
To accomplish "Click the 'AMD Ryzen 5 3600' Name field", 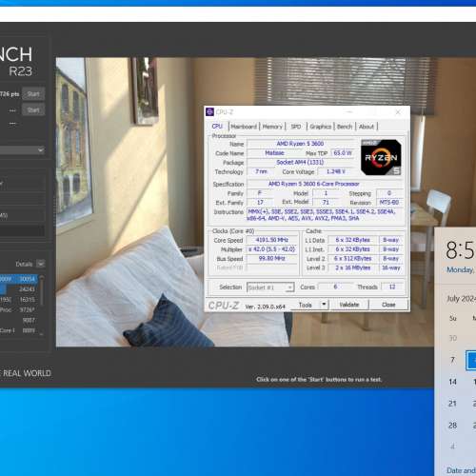I will [x=300, y=144].
